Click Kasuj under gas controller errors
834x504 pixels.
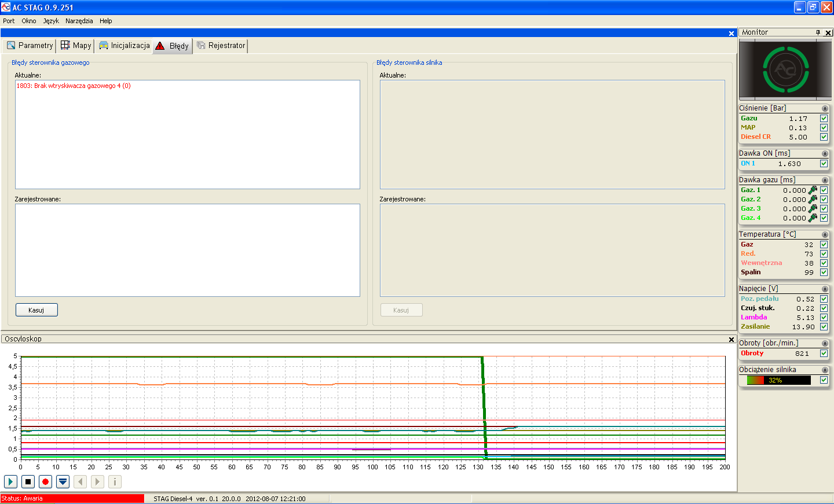pyautogui.click(x=36, y=310)
